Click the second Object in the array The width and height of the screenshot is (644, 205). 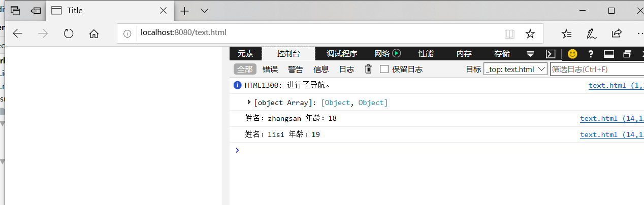pos(371,102)
